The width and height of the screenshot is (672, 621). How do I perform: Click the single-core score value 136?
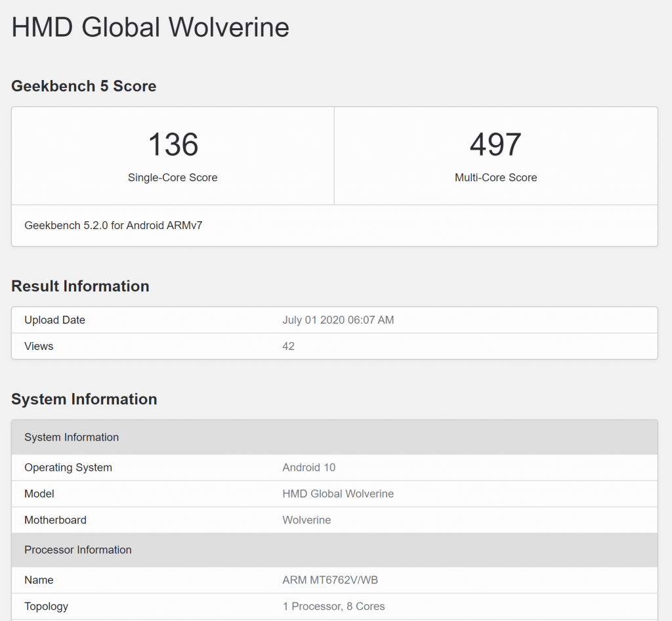[x=173, y=144]
